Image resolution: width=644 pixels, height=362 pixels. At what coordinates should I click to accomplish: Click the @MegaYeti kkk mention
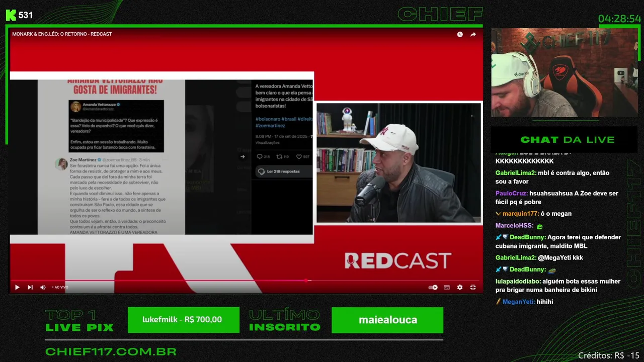click(x=560, y=258)
